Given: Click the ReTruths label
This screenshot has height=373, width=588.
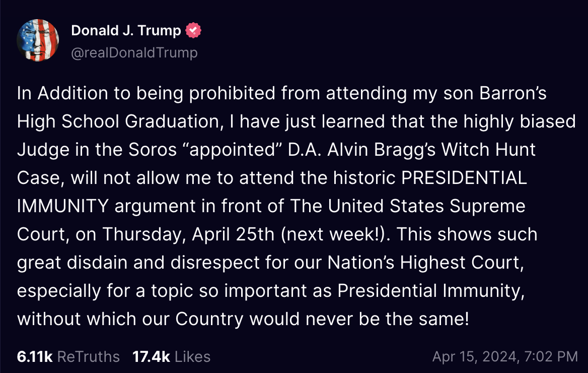Looking at the screenshot, I should pyautogui.click(x=89, y=356).
